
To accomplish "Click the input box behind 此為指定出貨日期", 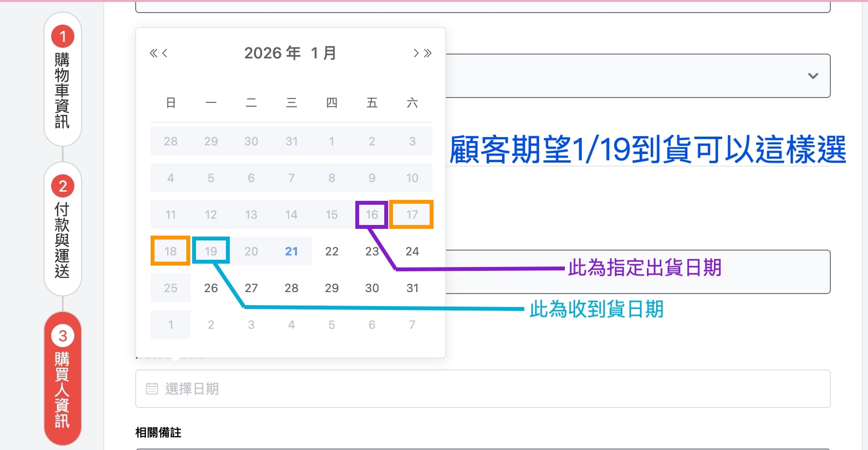I will click(x=638, y=272).
